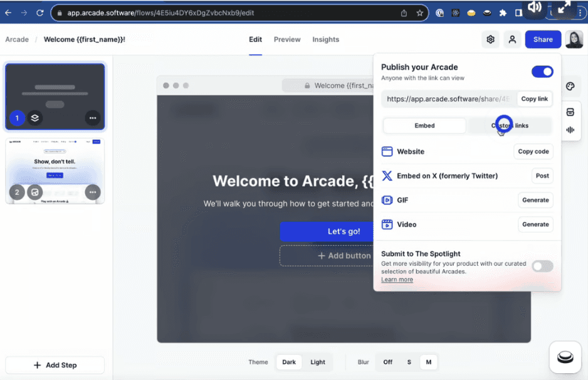Open the user profile avatar
The image size is (588, 380).
click(x=574, y=40)
